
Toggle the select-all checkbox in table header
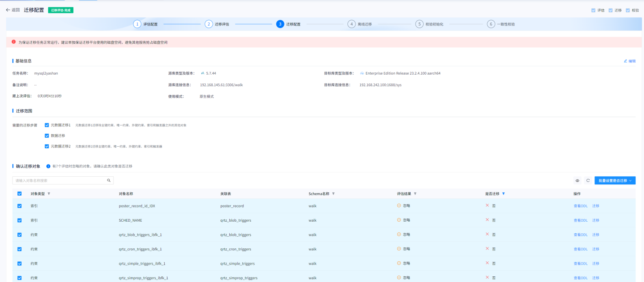pos(19,194)
